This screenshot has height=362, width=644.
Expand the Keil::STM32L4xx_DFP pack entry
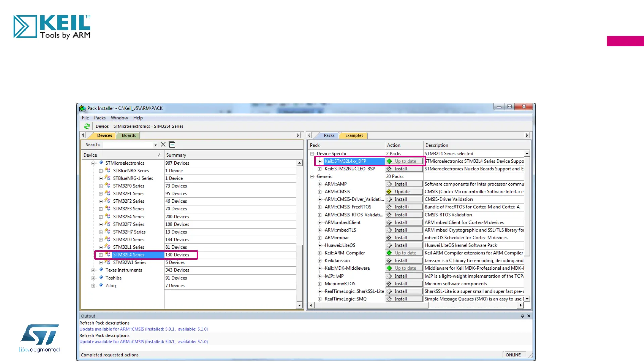click(x=320, y=161)
